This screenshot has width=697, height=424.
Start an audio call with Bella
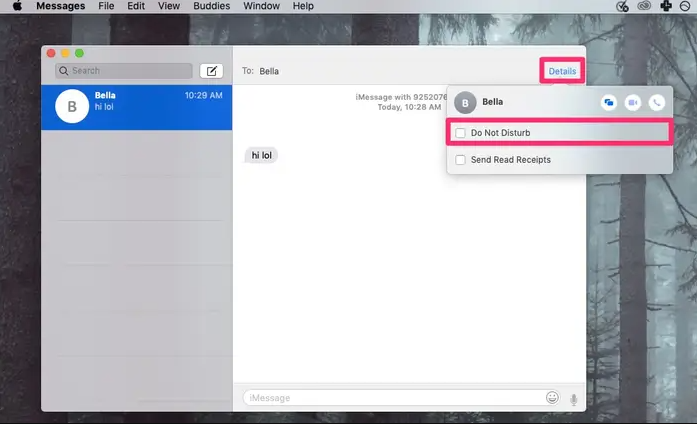657,103
